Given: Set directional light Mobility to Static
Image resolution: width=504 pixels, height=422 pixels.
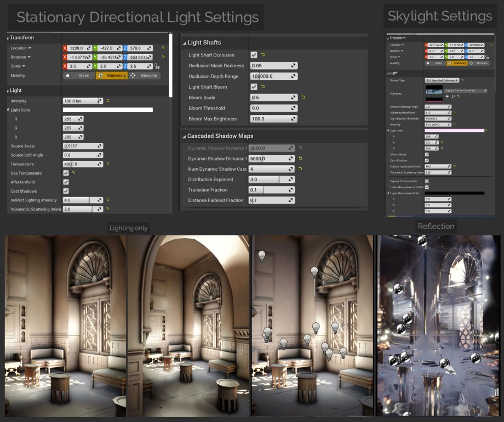Looking at the screenshot, I should 79,76.
